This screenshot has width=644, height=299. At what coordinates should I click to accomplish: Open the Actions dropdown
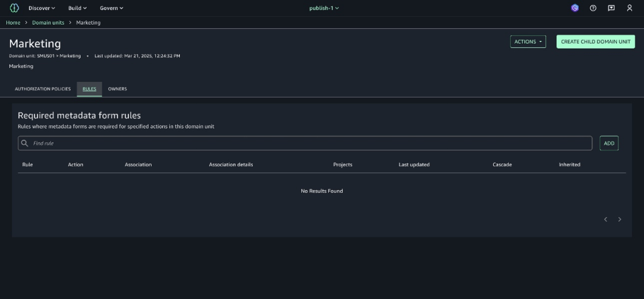coord(528,42)
